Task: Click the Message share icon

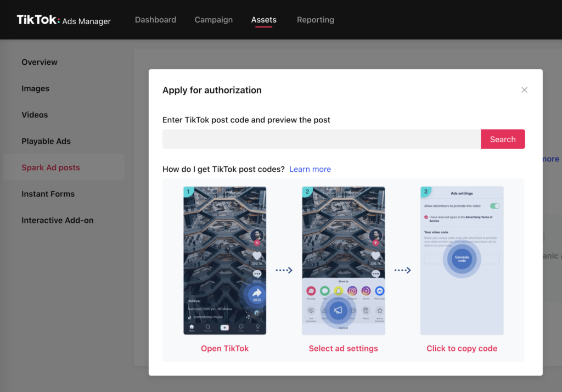Action: 311,290
